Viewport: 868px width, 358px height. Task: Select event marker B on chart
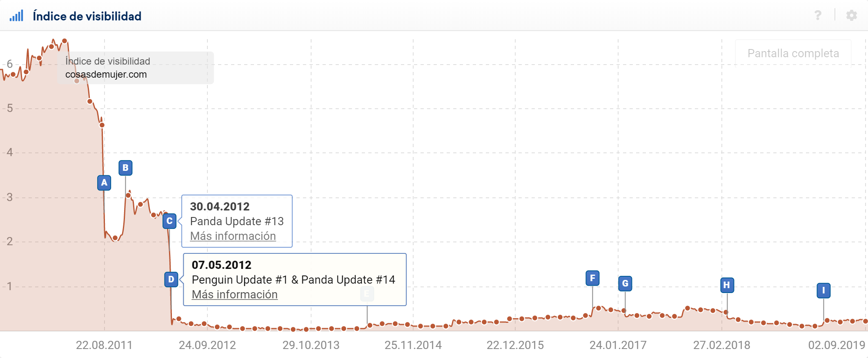tap(125, 168)
